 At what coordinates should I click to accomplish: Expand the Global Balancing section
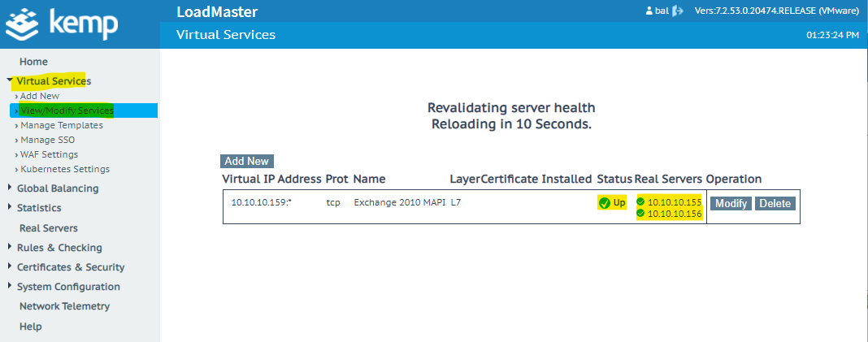(x=10, y=188)
